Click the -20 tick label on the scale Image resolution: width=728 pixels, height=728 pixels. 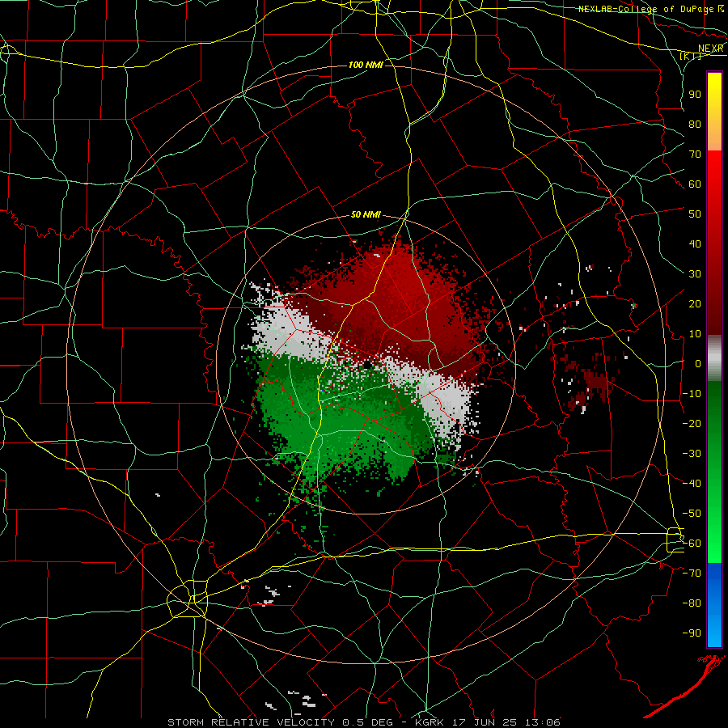click(692, 423)
